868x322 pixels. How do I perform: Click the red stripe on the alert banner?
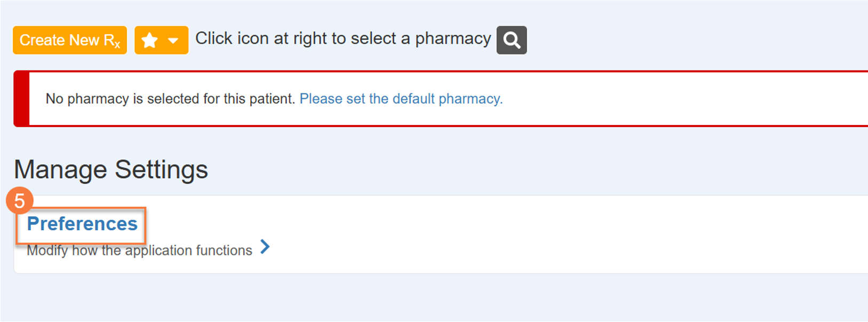click(x=21, y=99)
